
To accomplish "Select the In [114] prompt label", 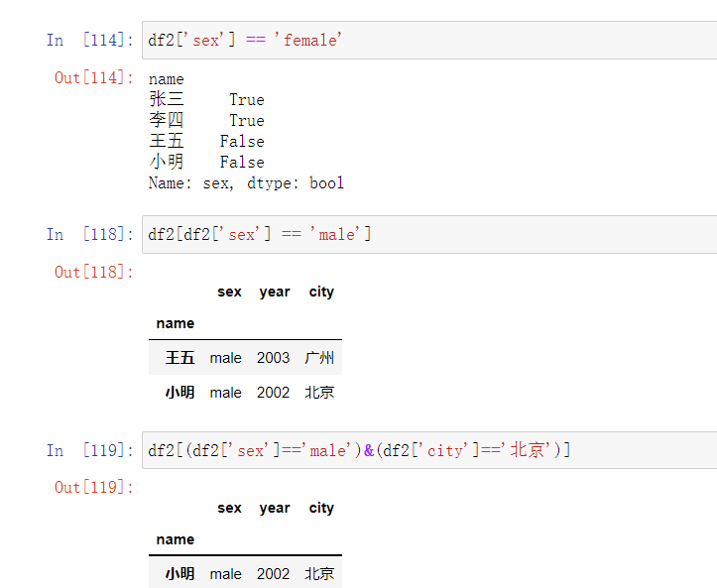I will (90, 41).
